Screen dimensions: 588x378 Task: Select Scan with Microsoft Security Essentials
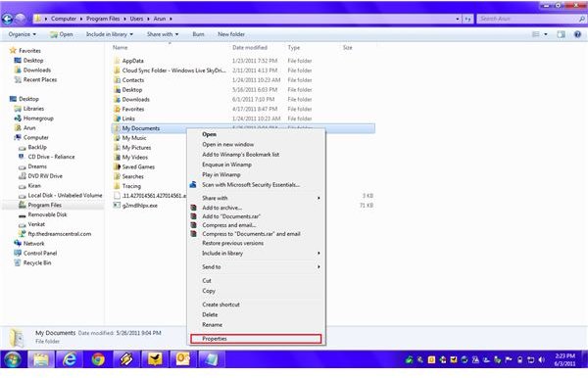click(x=257, y=185)
